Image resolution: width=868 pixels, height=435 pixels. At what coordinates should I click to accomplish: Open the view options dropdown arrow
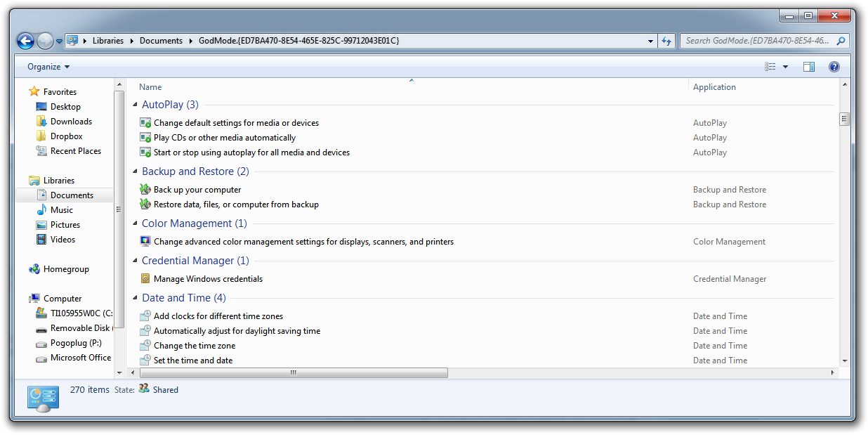[785, 67]
